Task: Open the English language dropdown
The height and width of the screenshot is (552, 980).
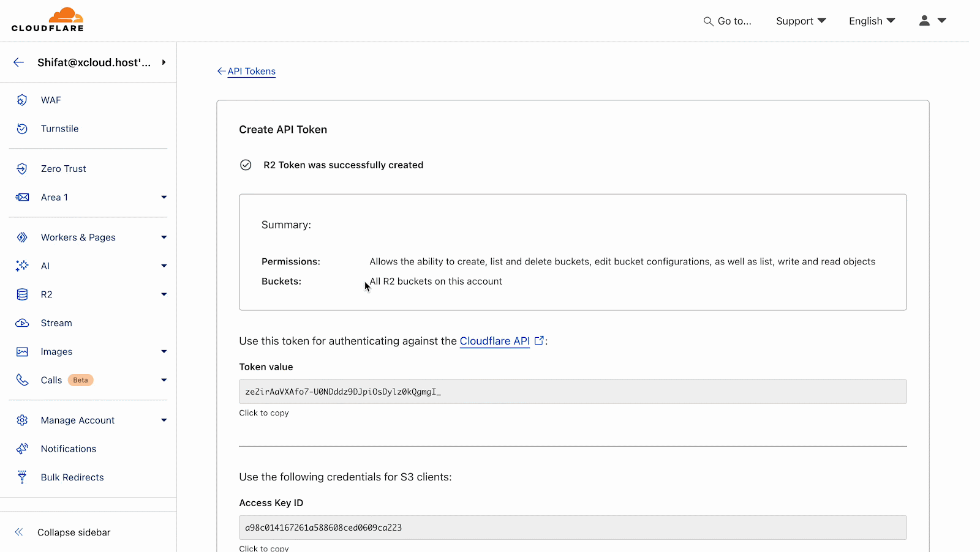Action: click(872, 21)
